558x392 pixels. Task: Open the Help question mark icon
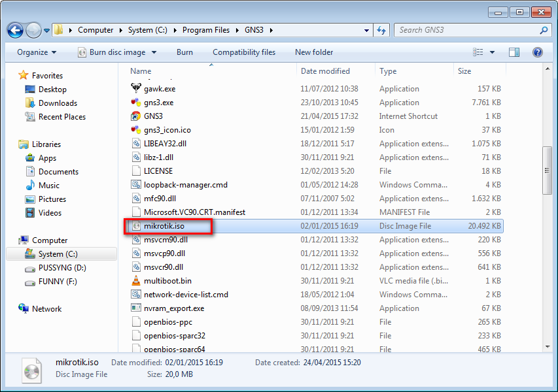(537, 52)
